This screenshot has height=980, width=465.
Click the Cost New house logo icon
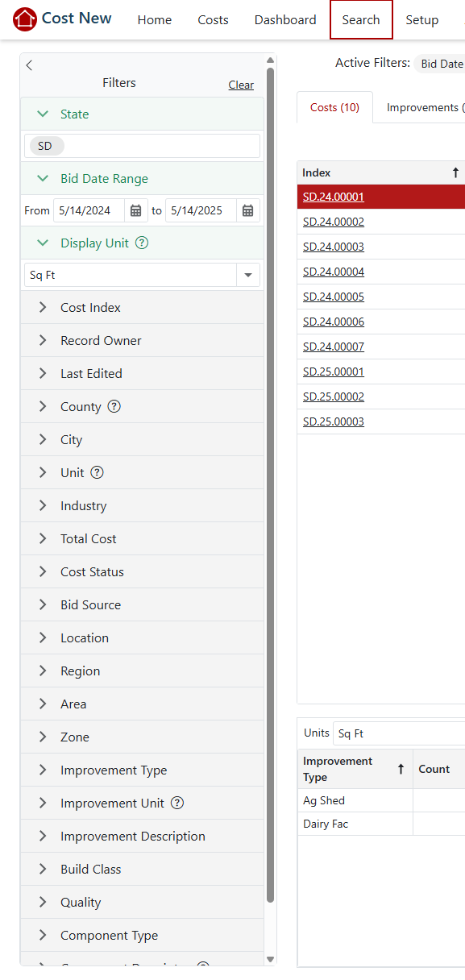[x=25, y=19]
